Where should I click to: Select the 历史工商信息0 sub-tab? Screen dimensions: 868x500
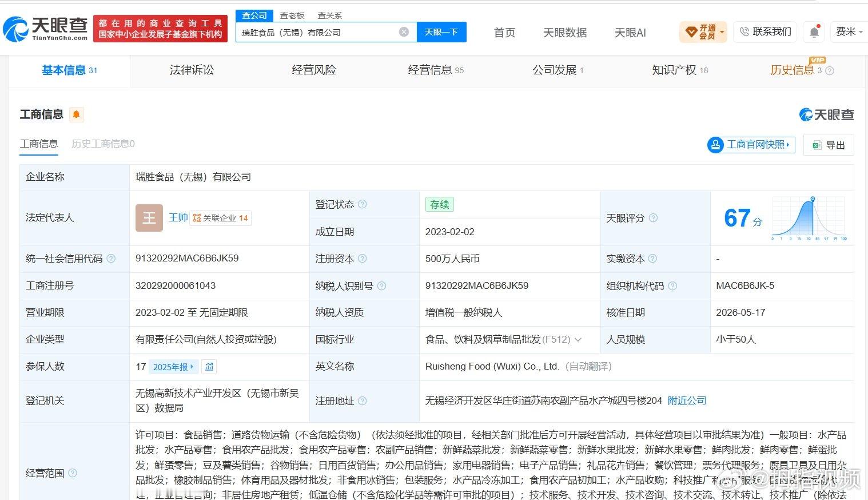(103, 144)
